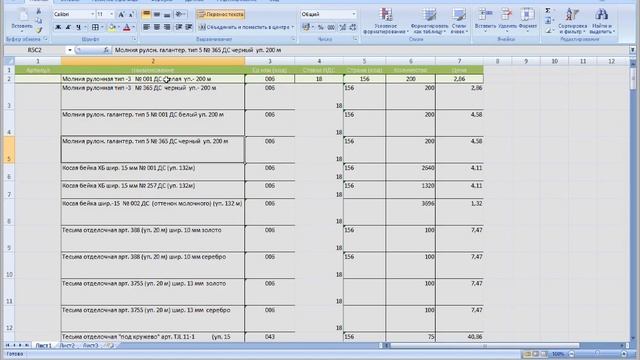Go to the first sheet with navigation arrow

coord(7,345)
